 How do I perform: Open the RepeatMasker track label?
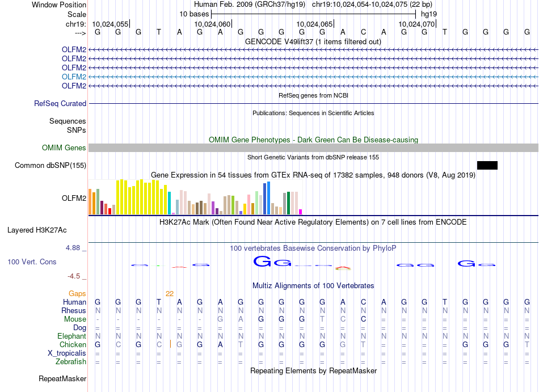coord(62,378)
